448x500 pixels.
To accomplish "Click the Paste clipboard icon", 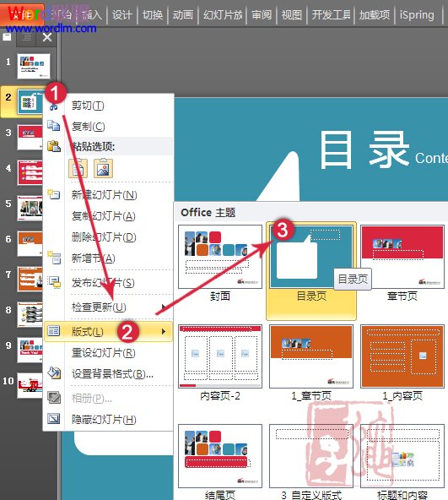I will [54, 146].
